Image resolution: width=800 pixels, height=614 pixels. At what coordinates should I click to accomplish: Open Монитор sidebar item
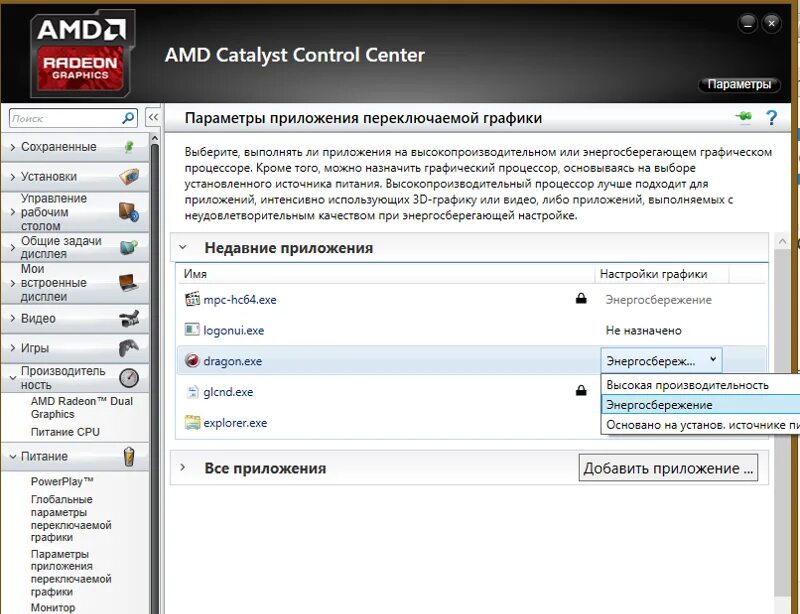coord(53,607)
